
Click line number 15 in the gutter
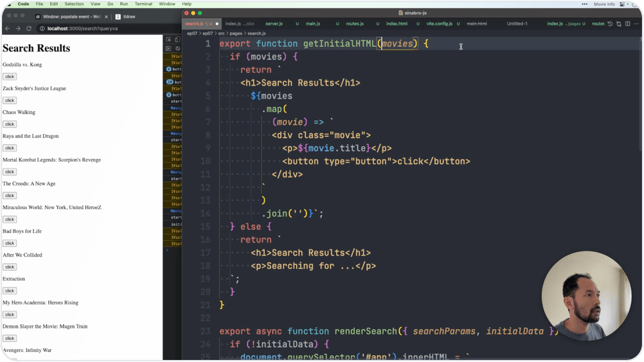pos(205,227)
